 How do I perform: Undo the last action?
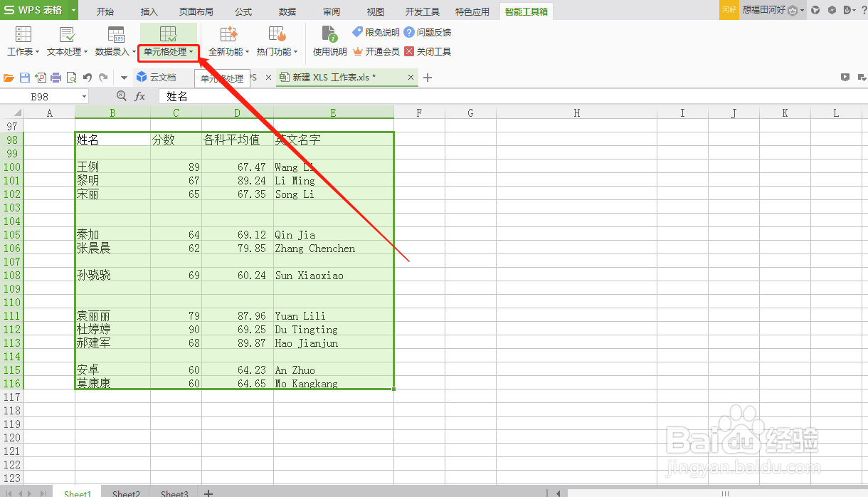(x=88, y=78)
